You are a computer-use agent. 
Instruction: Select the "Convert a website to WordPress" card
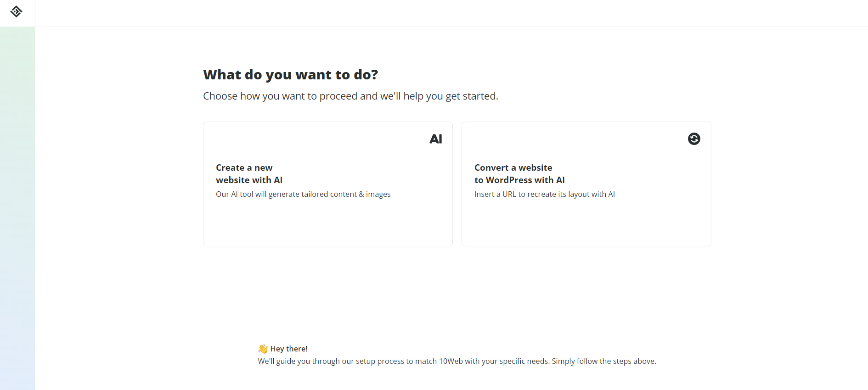tap(586, 220)
